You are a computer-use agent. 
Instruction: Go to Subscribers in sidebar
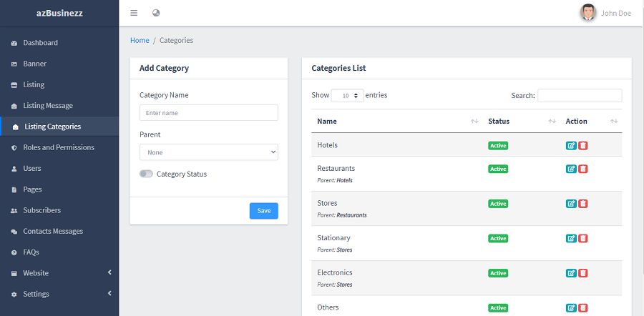(x=42, y=210)
